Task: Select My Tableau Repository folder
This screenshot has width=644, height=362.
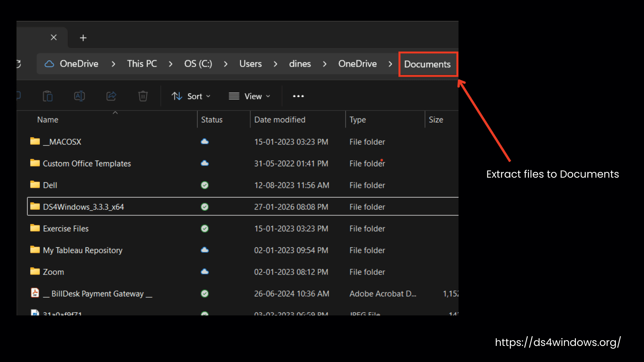Action: [x=243, y=250]
